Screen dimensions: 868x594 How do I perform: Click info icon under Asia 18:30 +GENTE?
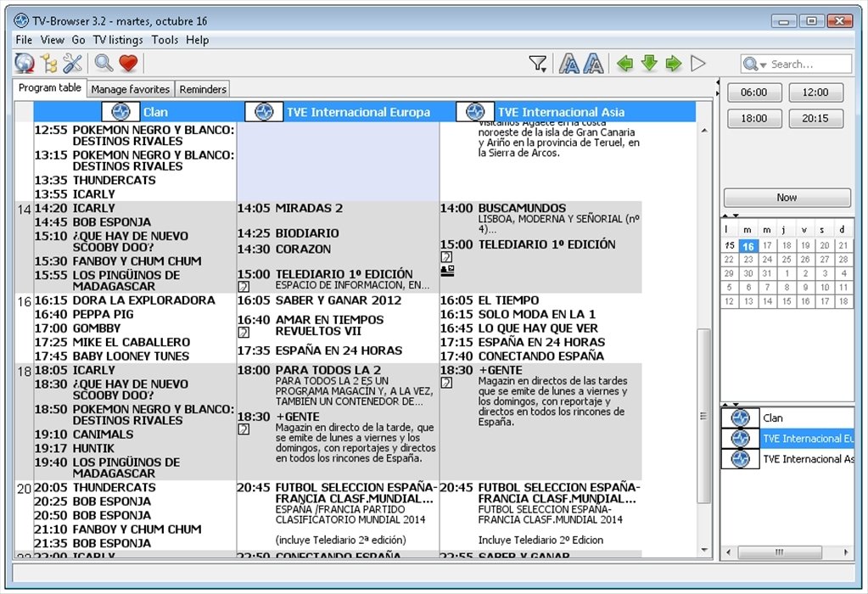pos(447,383)
